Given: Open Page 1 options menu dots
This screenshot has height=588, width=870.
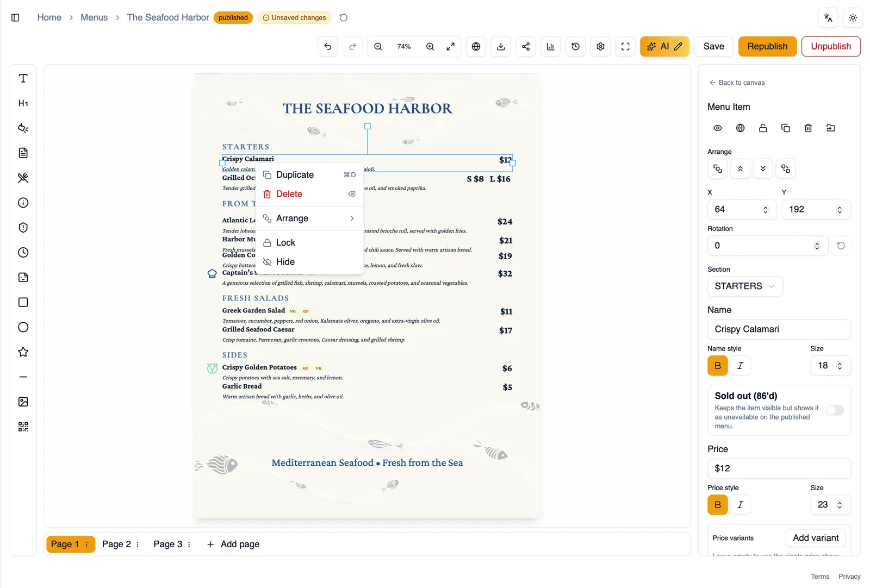Looking at the screenshot, I should (x=86, y=544).
